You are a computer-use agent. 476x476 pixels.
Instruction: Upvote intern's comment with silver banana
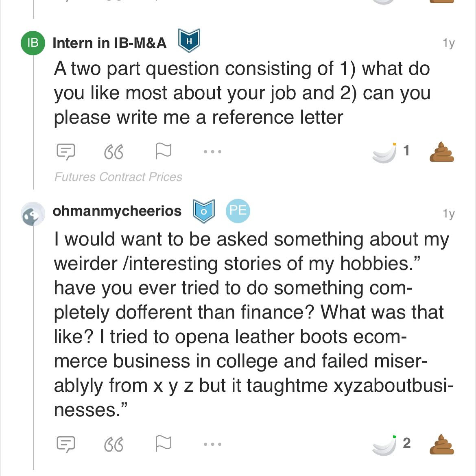tap(384, 153)
